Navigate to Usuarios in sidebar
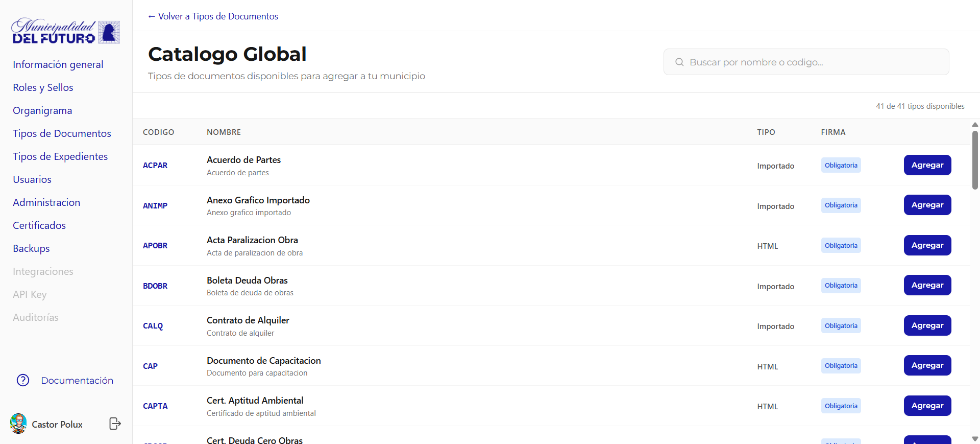 tap(32, 179)
